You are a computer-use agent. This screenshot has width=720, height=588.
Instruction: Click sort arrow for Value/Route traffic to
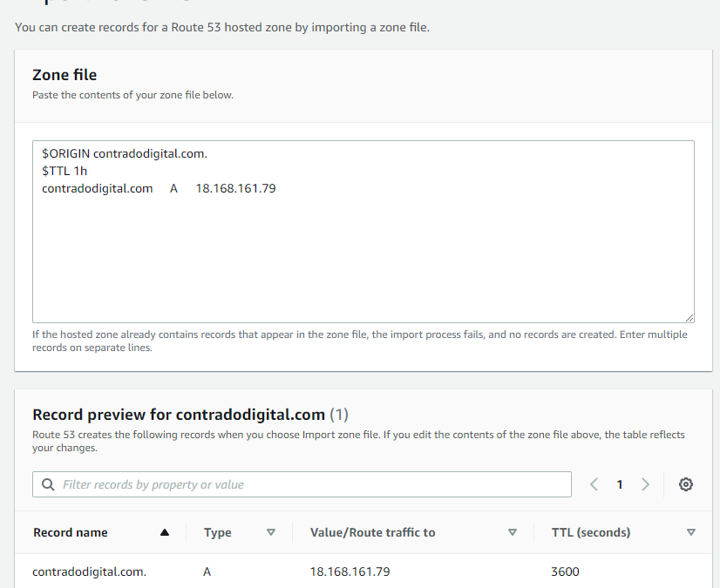(x=513, y=532)
